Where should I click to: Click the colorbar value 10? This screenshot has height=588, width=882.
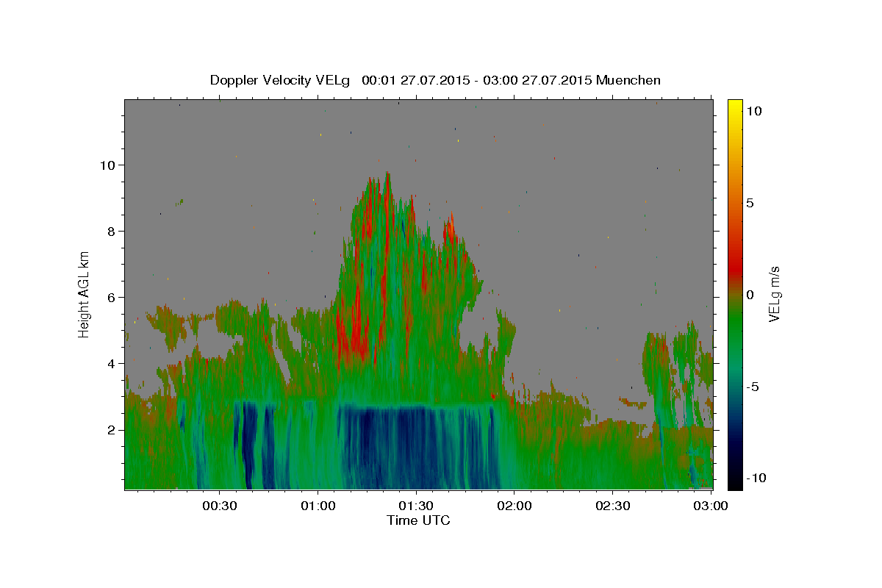pos(753,110)
